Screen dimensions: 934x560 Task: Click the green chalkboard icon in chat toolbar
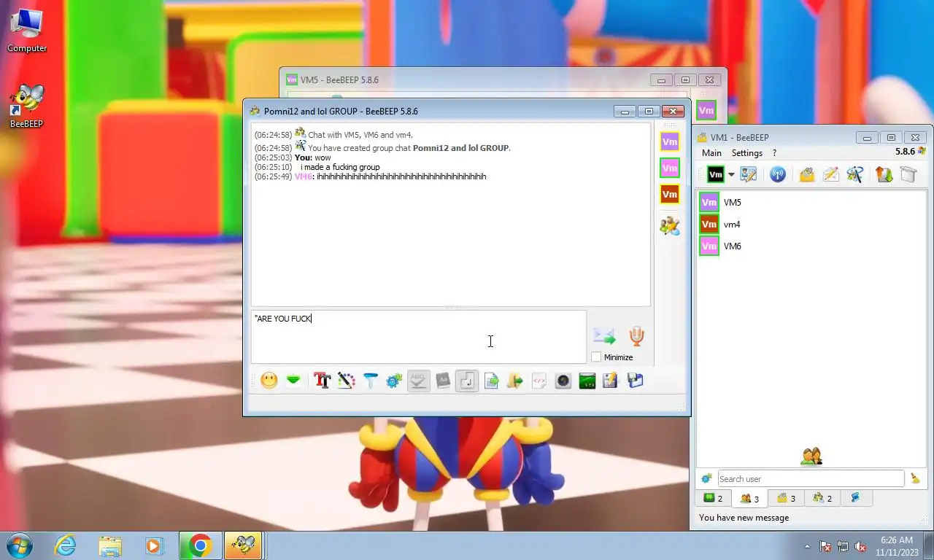point(587,381)
